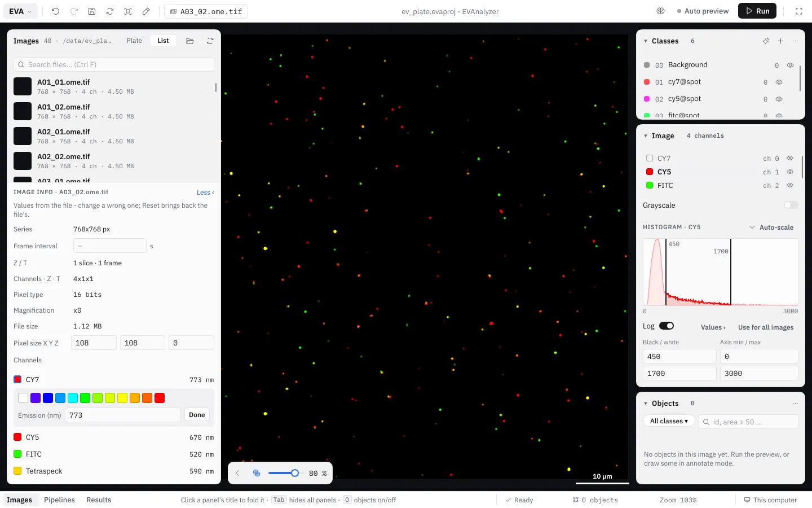The width and height of the screenshot is (812, 508).
Task: Open the EVA application dropdown
Action: coord(20,11)
